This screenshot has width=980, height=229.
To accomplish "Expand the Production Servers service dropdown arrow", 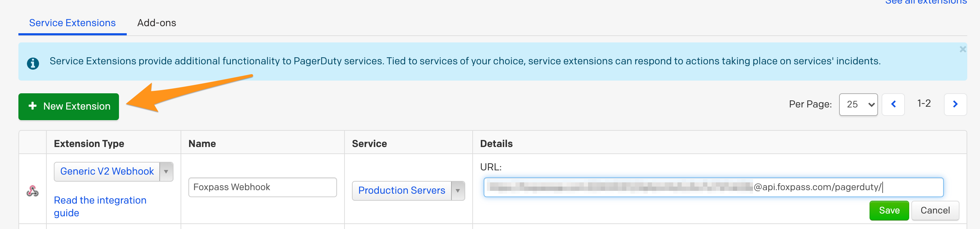I will coord(458,190).
